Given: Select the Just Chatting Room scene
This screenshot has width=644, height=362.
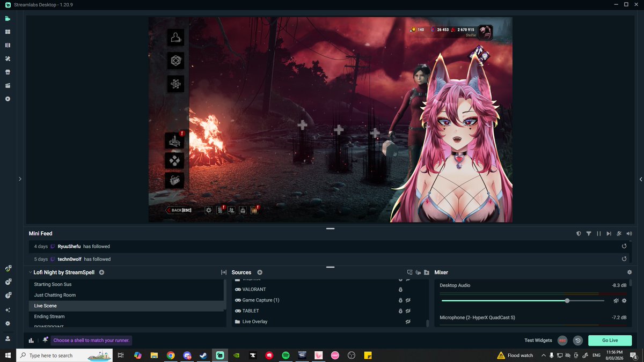Looking at the screenshot, I should click(127, 295).
